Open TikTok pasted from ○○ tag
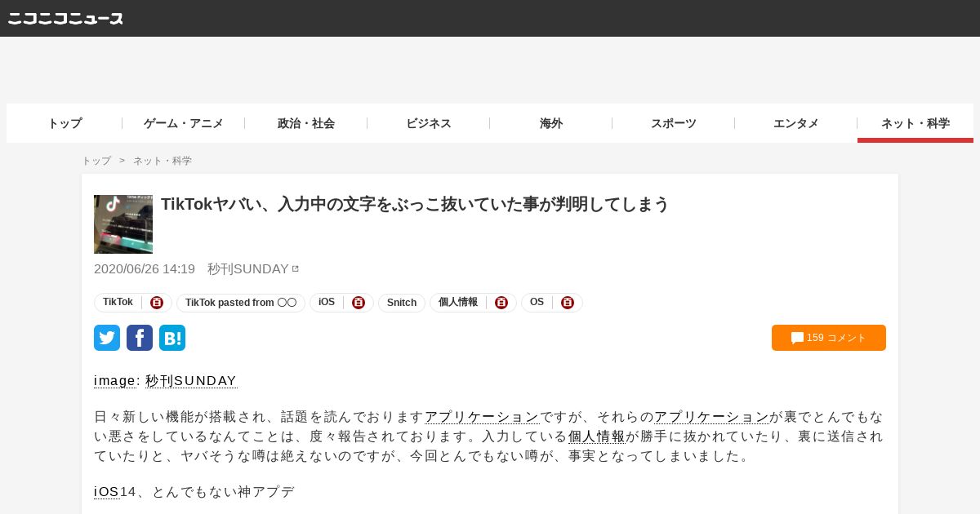 [x=241, y=303]
